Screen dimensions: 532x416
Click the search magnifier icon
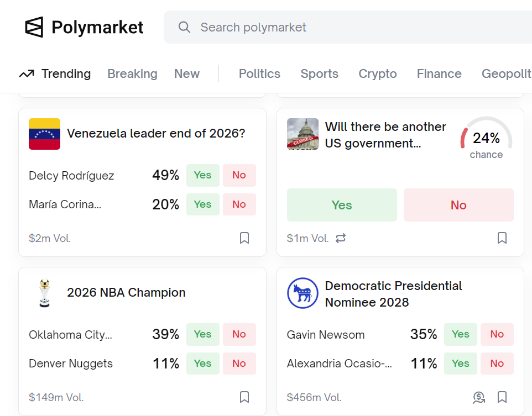(185, 27)
